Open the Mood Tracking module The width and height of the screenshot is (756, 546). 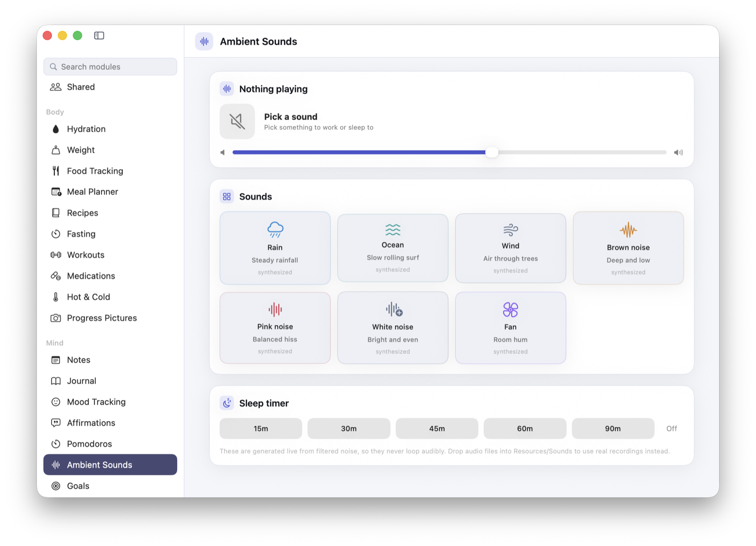pos(110,402)
